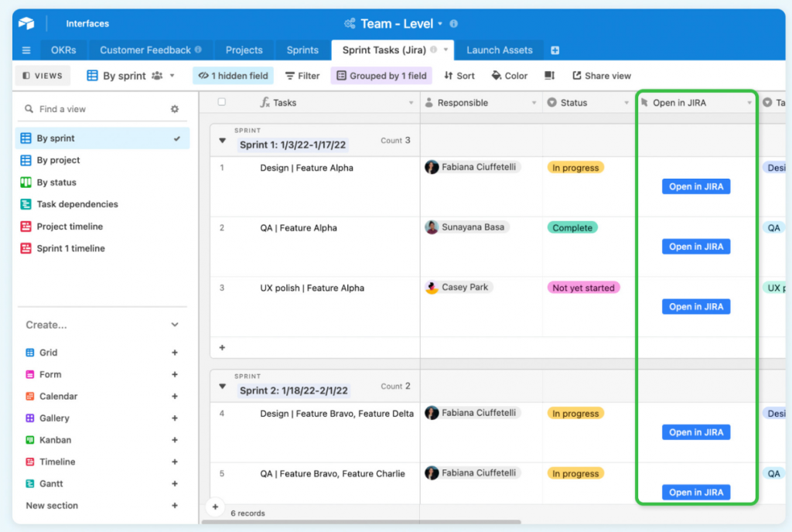
Task: Open the Responsible column dropdown arrow
Action: coord(534,103)
